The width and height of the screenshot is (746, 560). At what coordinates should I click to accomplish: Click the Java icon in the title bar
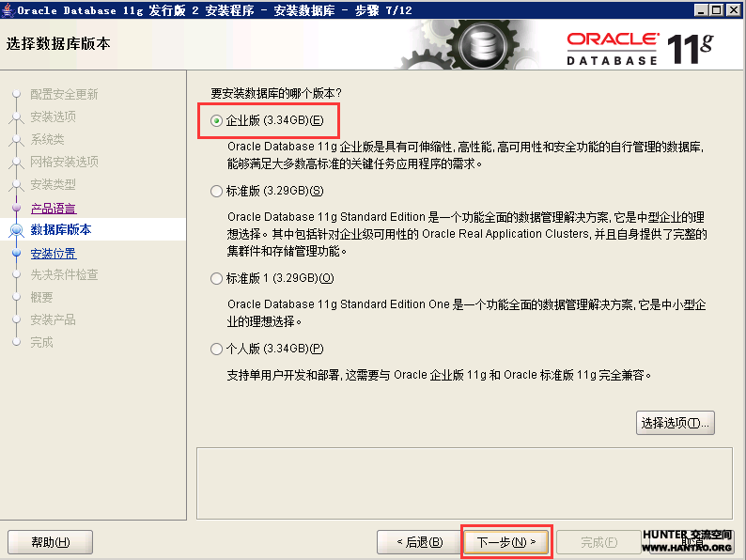[x=8, y=9]
